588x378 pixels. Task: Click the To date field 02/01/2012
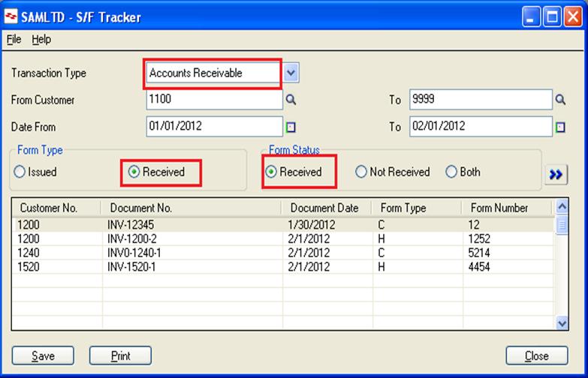tap(481, 126)
